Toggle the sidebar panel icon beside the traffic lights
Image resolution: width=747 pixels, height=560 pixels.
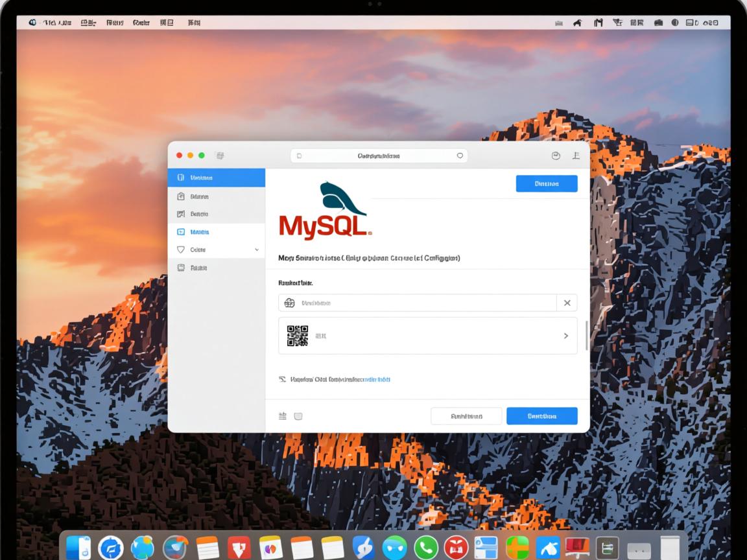click(x=220, y=156)
